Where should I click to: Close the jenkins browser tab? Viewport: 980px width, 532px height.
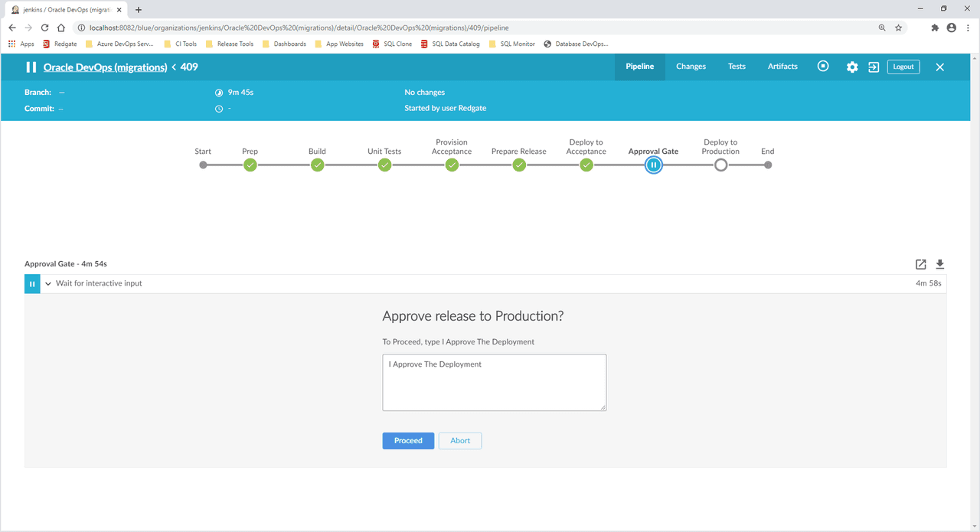119,10
